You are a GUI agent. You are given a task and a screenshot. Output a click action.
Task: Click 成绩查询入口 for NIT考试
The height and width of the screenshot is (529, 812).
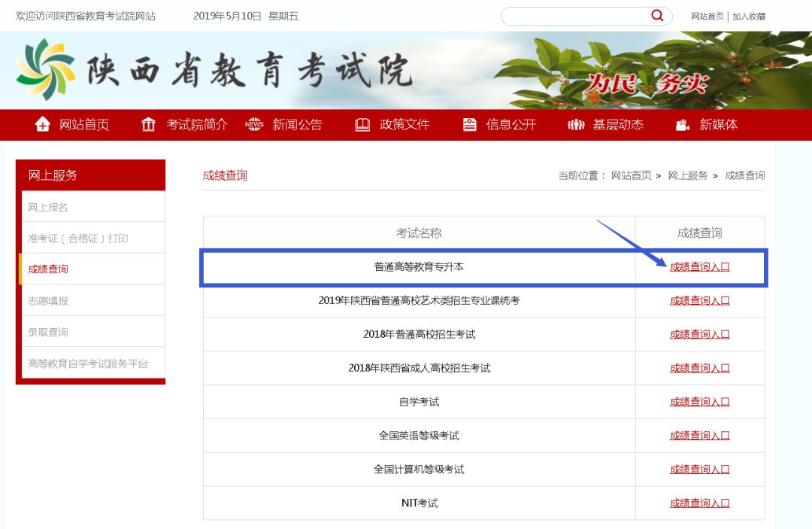click(699, 503)
